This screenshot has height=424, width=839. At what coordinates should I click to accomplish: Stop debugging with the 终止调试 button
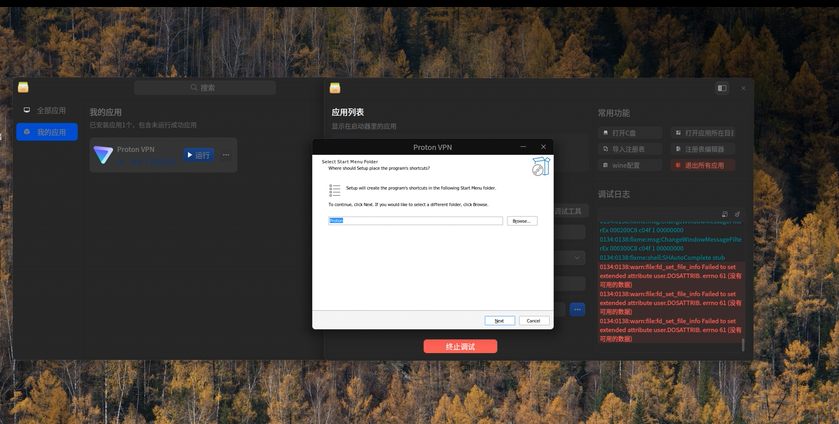460,346
